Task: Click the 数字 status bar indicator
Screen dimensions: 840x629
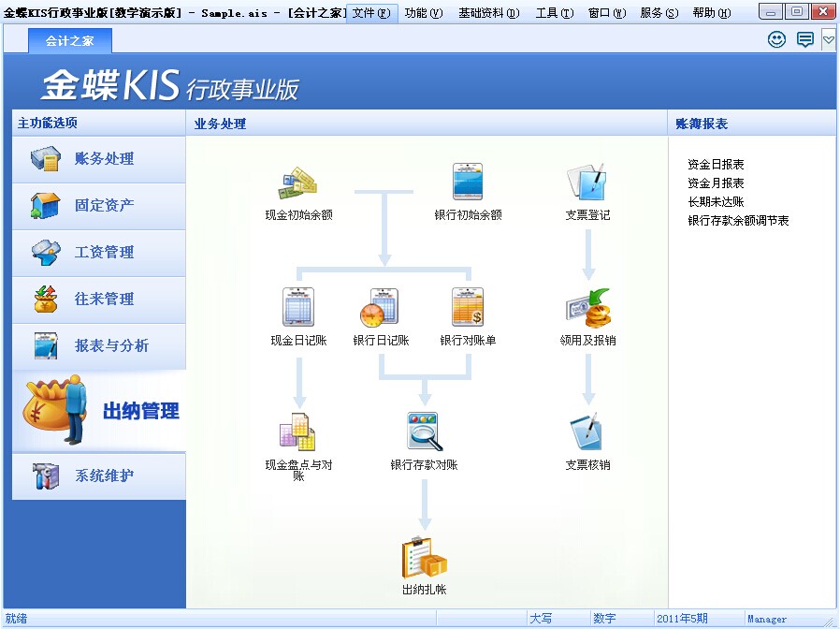Action: point(604,619)
